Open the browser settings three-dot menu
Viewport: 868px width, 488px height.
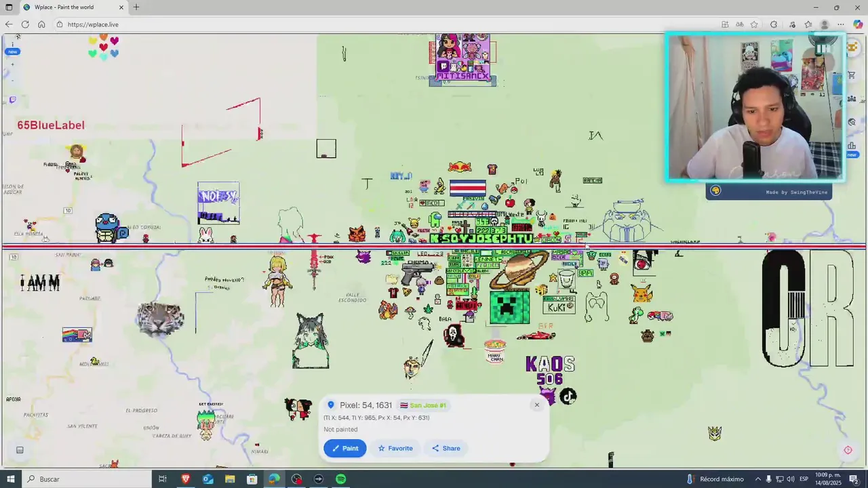[x=841, y=24]
